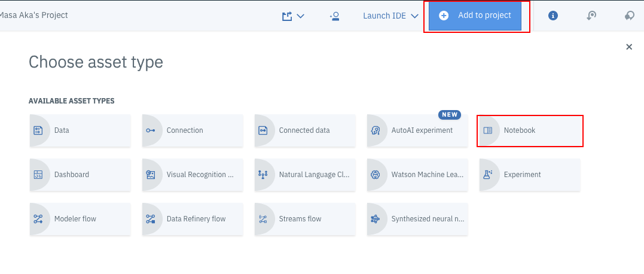Click the first circular-arrow toolbar icon

point(591,16)
